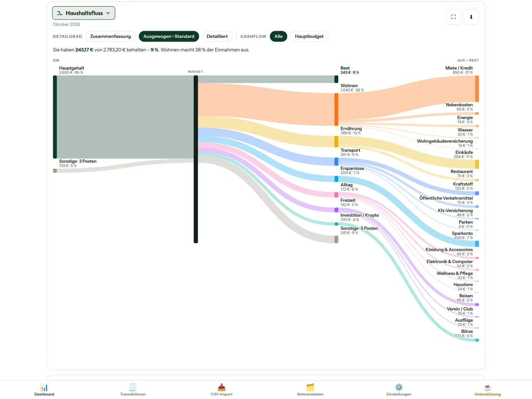Click the Sparkonto node label
The image size is (532, 399).
(x=462, y=234)
